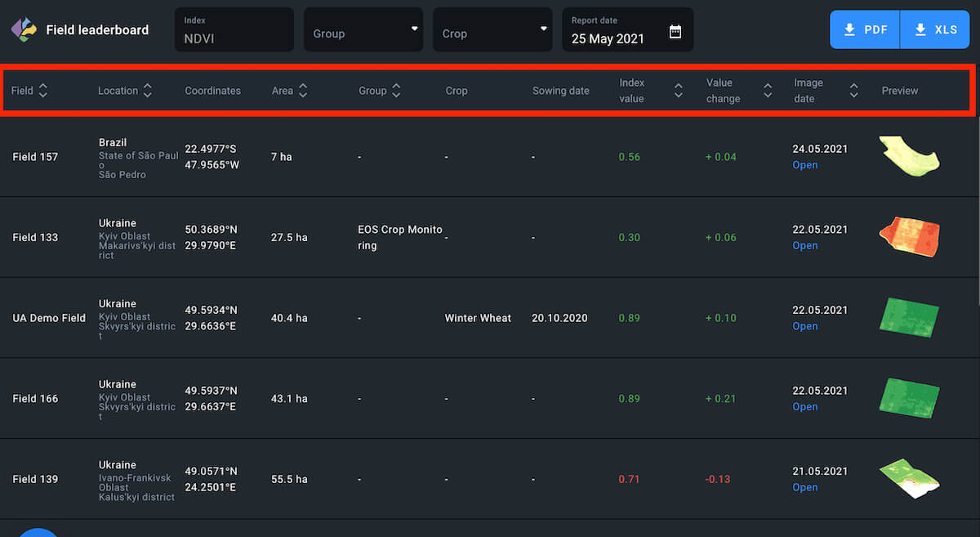Select the Field 166 row name
The width and height of the screenshot is (980, 537).
click(35, 398)
